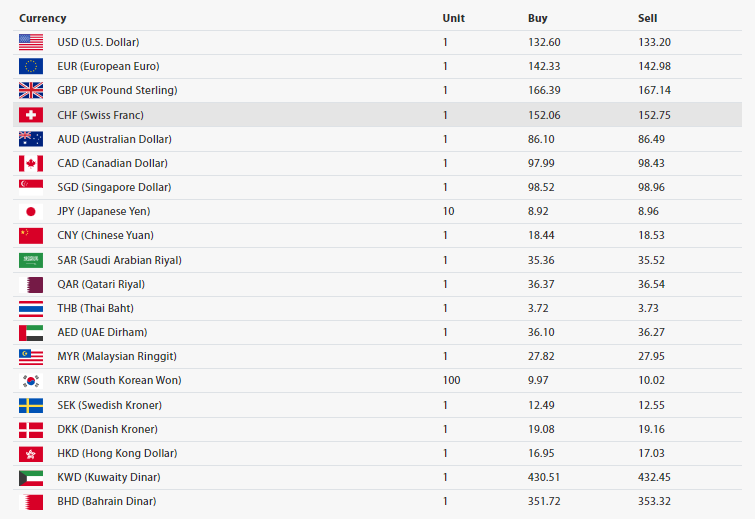Click the KWD sell rate 432.45
755x519 pixels.
656,477
